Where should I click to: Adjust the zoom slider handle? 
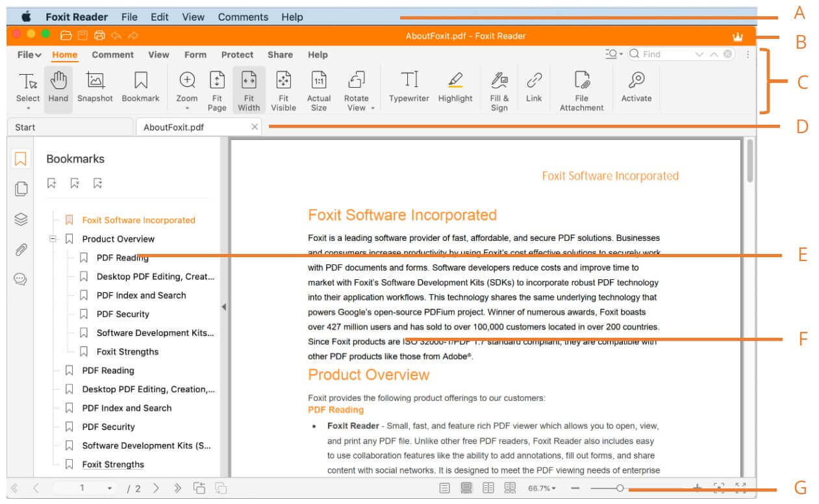(x=620, y=488)
